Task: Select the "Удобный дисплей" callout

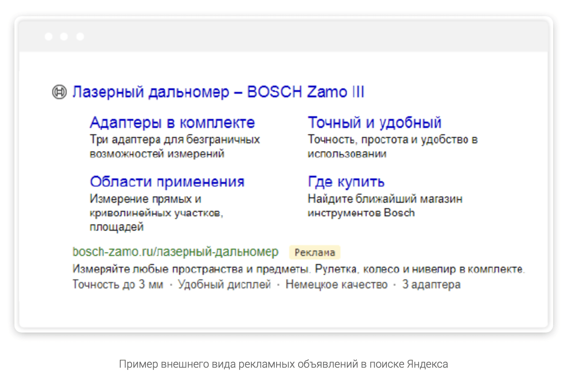Action: (224, 285)
